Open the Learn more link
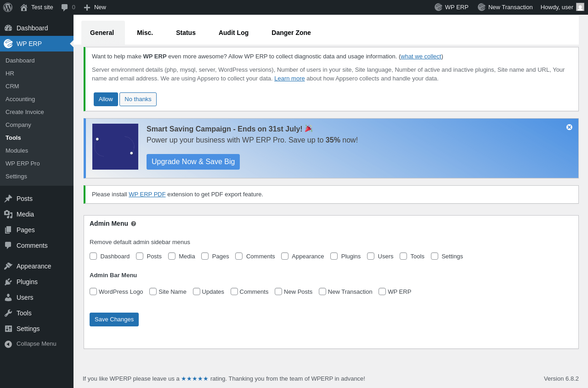 tap(289, 78)
